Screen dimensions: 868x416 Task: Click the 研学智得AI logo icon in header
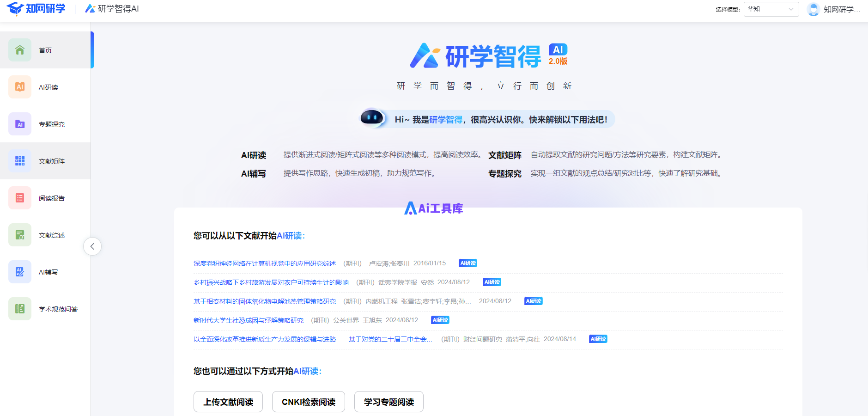(90, 9)
